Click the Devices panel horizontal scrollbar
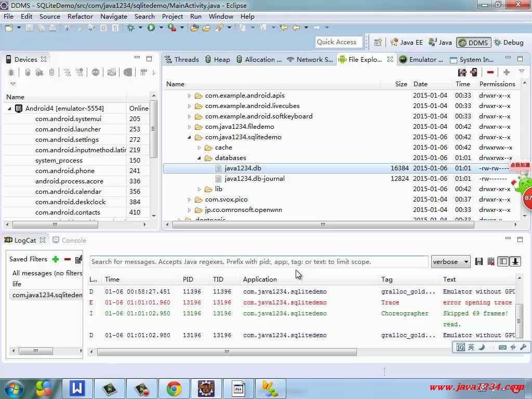The image size is (532, 399). (55, 224)
